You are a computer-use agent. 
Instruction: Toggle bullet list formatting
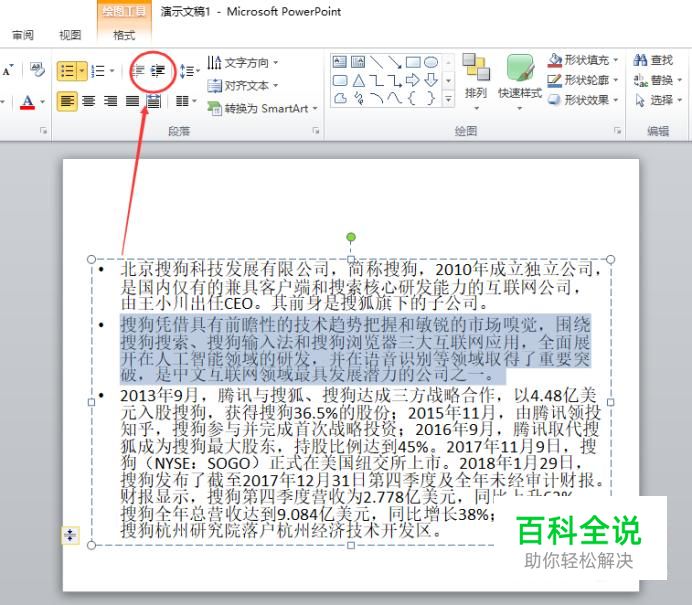coord(67,71)
